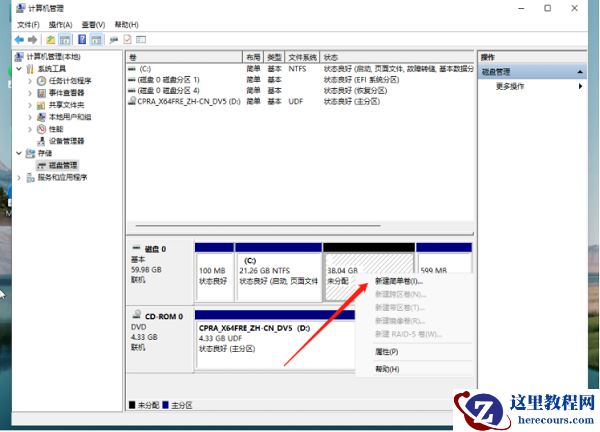Click the volume list horizontal scrollbar

pos(258,226)
